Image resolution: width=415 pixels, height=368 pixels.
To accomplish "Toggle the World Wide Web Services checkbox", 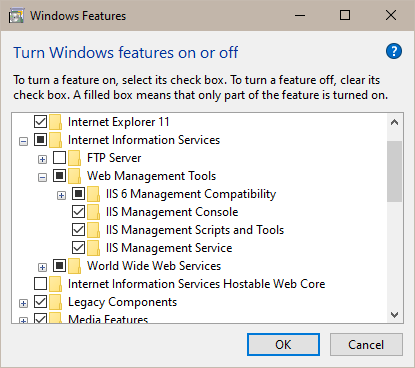I will [59, 265].
